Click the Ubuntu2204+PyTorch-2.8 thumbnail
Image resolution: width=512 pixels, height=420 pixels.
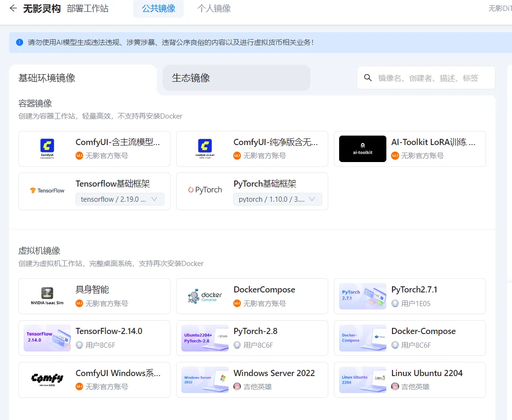pos(205,338)
